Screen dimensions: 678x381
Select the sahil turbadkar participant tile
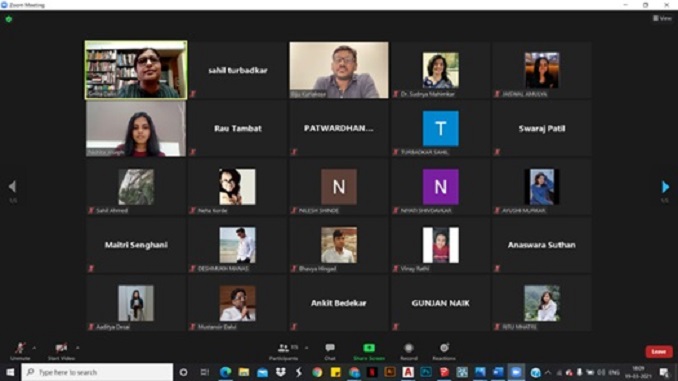point(237,70)
